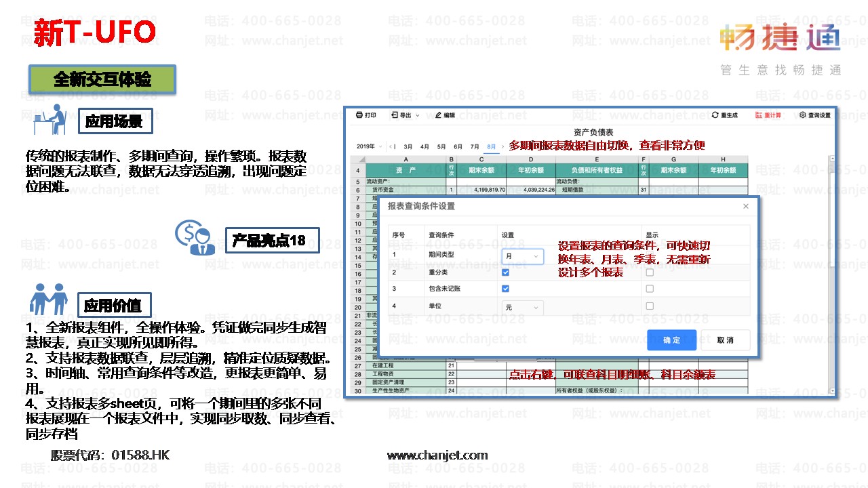Select row 30 header

click(357, 391)
